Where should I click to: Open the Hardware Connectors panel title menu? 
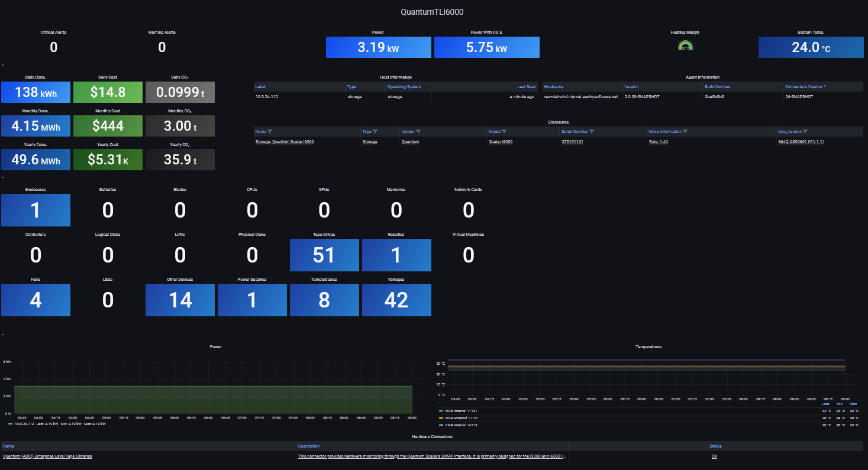click(x=432, y=436)
